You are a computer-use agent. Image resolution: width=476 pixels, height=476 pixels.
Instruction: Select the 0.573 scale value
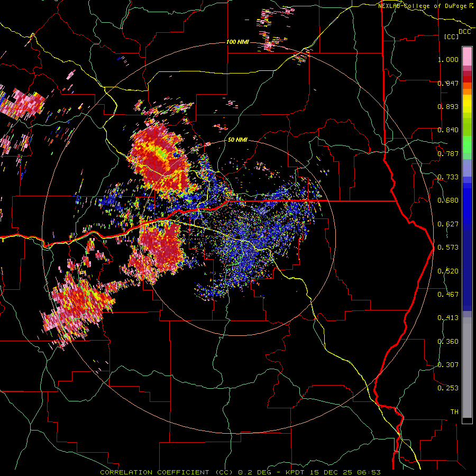pyautogui.click(x=448, y=248)
